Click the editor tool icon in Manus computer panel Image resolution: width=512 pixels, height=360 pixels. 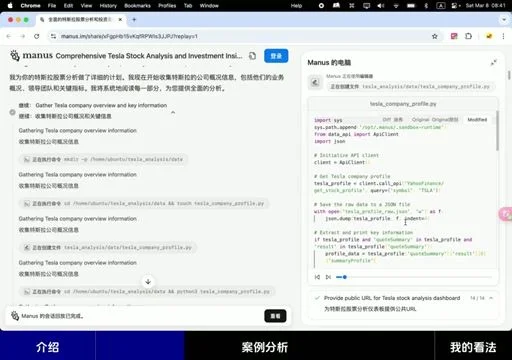[315, 82]
